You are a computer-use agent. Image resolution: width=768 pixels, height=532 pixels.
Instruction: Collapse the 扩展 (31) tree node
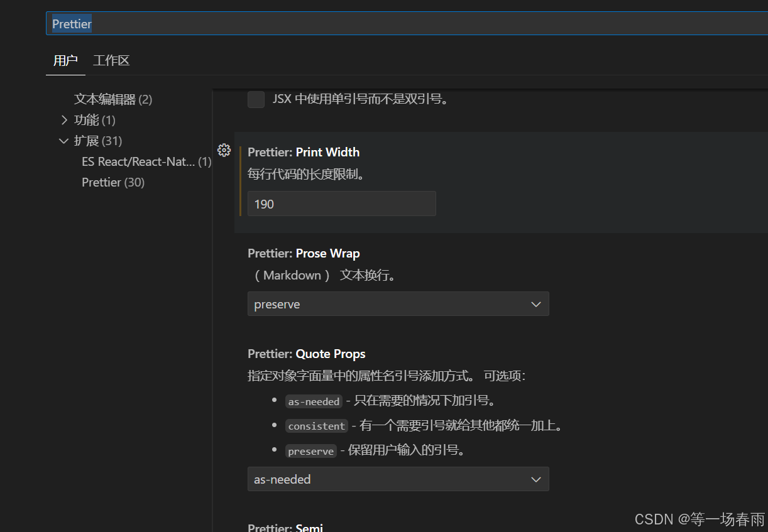(x=63, y=141)
